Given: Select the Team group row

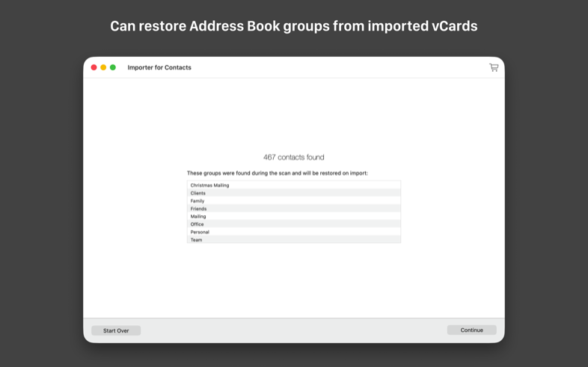Looking at the screenshot, I should tap(293, 240).
